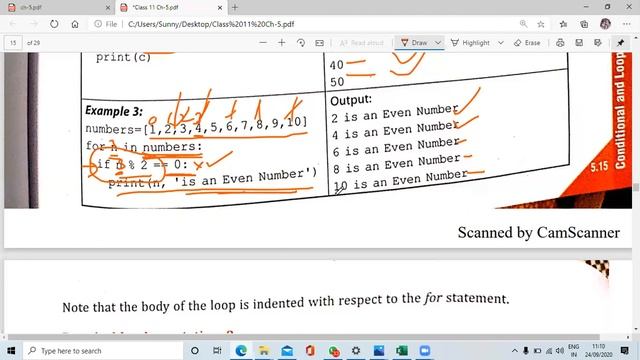The height and width of the screenshot is (360, 640).
Task: Add this page to favorites
Action: pos(541,24)
